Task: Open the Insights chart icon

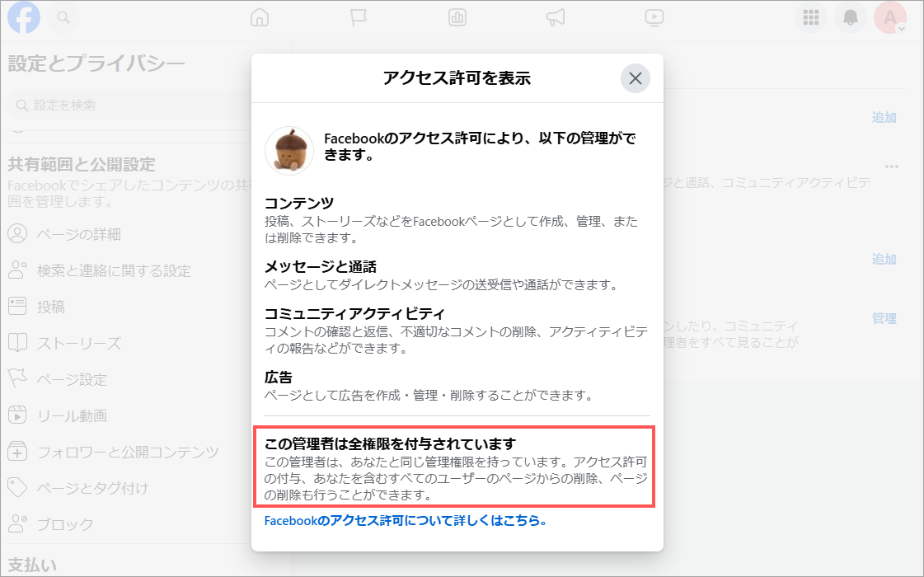Action: [457, 17]
